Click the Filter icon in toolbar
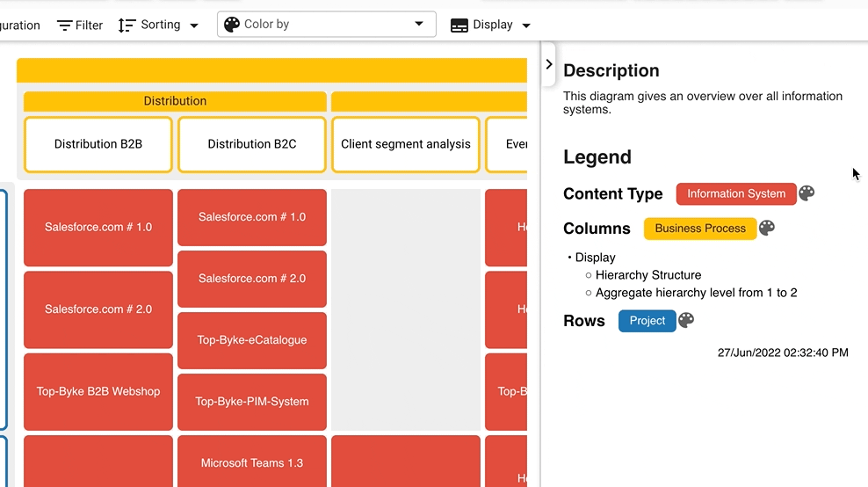The width and height of the screenshot is (868, 487). tap(65, 25)
